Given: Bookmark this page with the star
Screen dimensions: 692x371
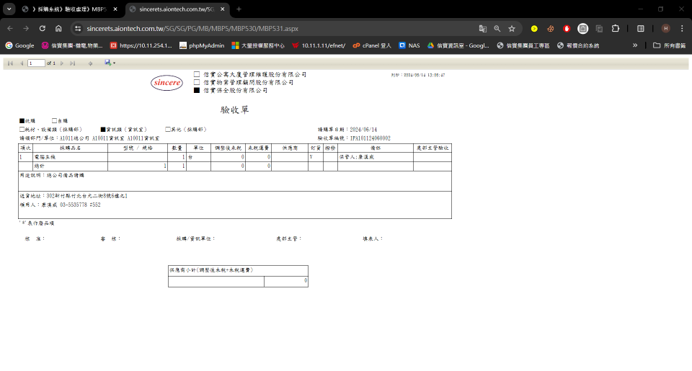Looking at the screenshot, I should coord(511,28).
